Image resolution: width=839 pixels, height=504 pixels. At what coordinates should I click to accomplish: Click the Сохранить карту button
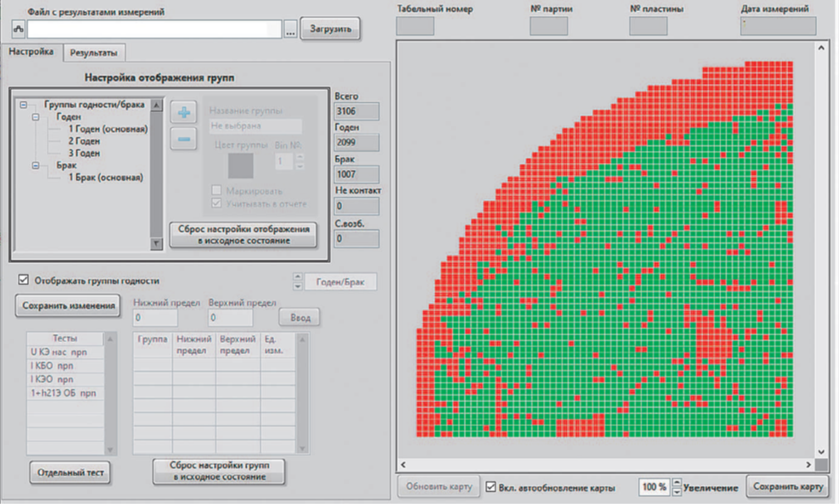tap(787, 487)
